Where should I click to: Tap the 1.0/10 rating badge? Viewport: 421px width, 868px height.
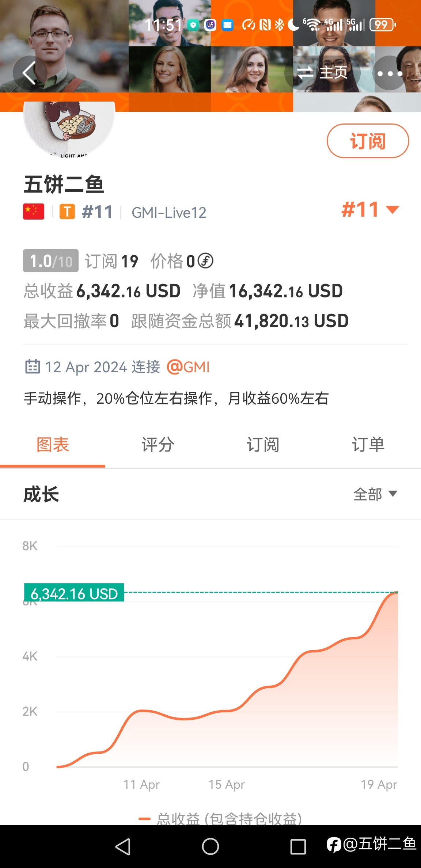pos(51,261)
